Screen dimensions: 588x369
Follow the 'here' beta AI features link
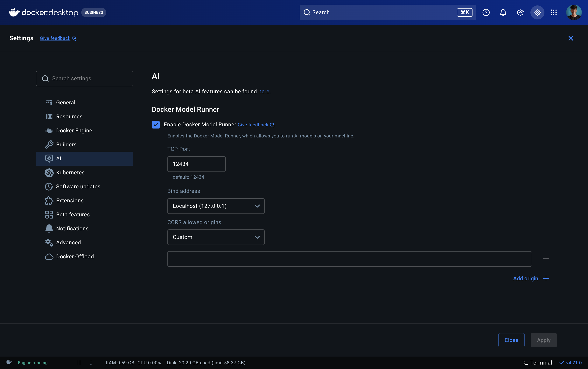(x=264, y=92)
